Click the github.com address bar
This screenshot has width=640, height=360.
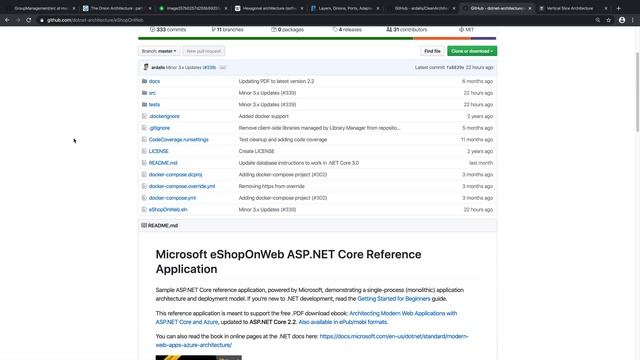pyautogui.click(x=314, y=20)
